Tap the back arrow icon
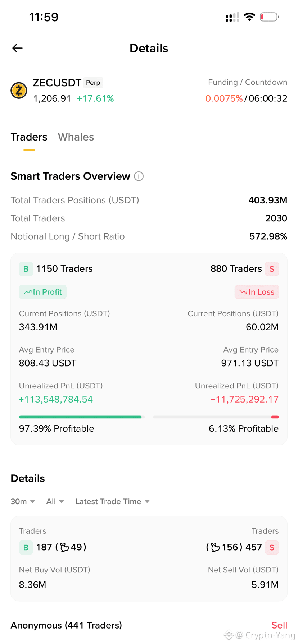 17,48
